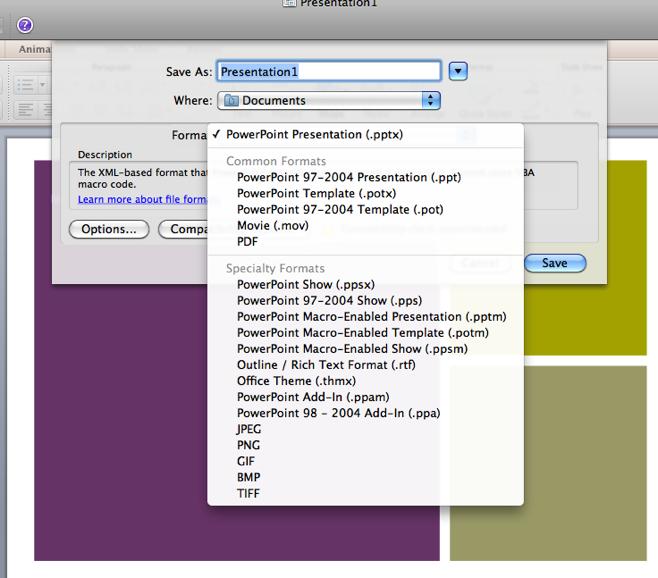
Task: Click the partially hidden Compatibility button
Action: click(183, 229)
